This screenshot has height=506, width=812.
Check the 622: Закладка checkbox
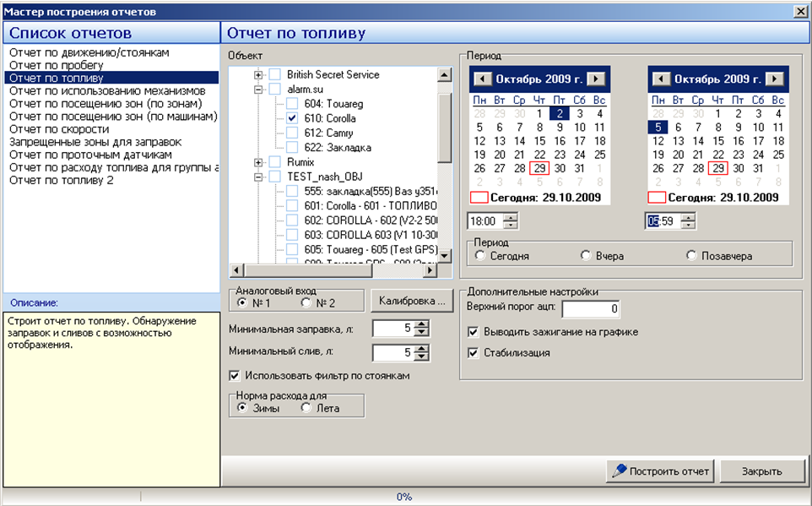coord(292,147)
